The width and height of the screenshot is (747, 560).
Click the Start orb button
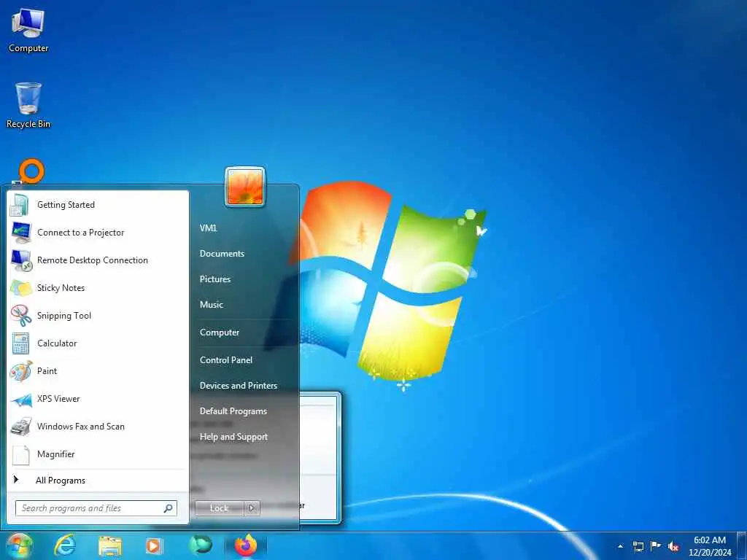pos(20,545)
